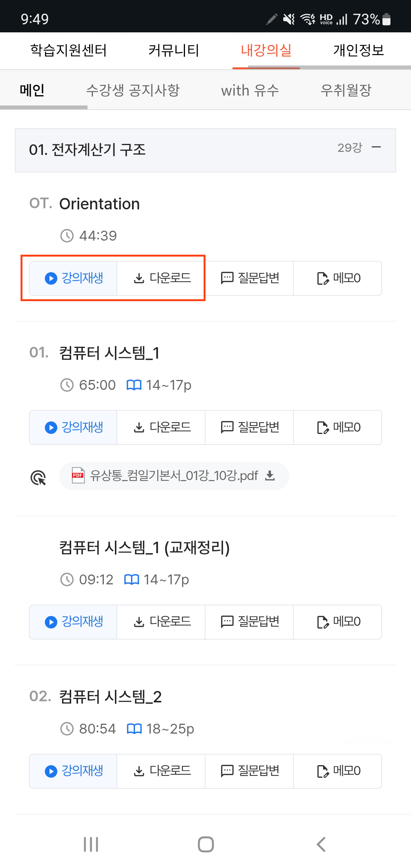
Task: Play the 컴퓨터 시스템_1 (교재정리) lecture
Action: (x=73, y=622)
